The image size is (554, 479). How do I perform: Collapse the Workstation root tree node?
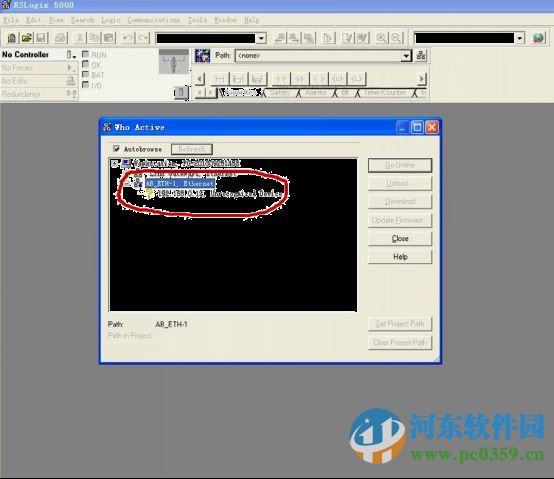pos(114,164)
